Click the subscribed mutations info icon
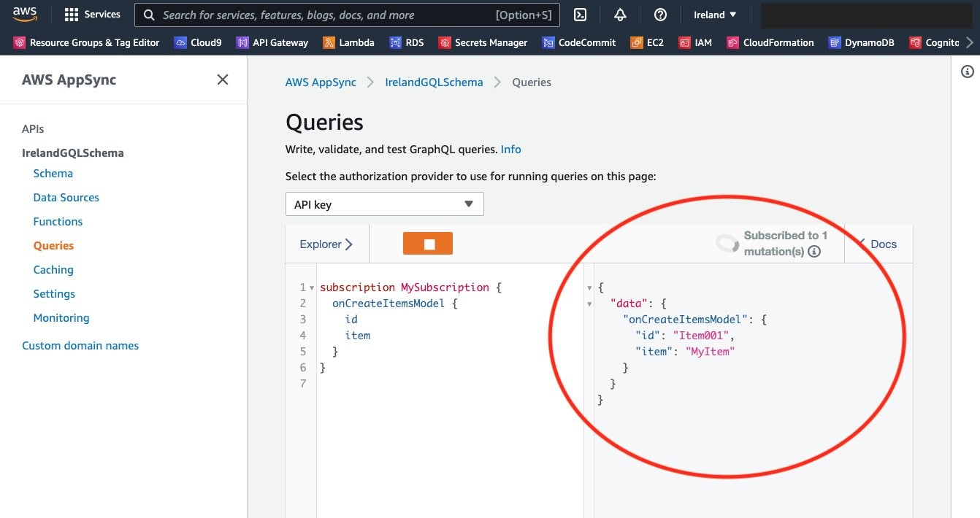The height and width of the screenshot is (518, 980). point(814,251)
